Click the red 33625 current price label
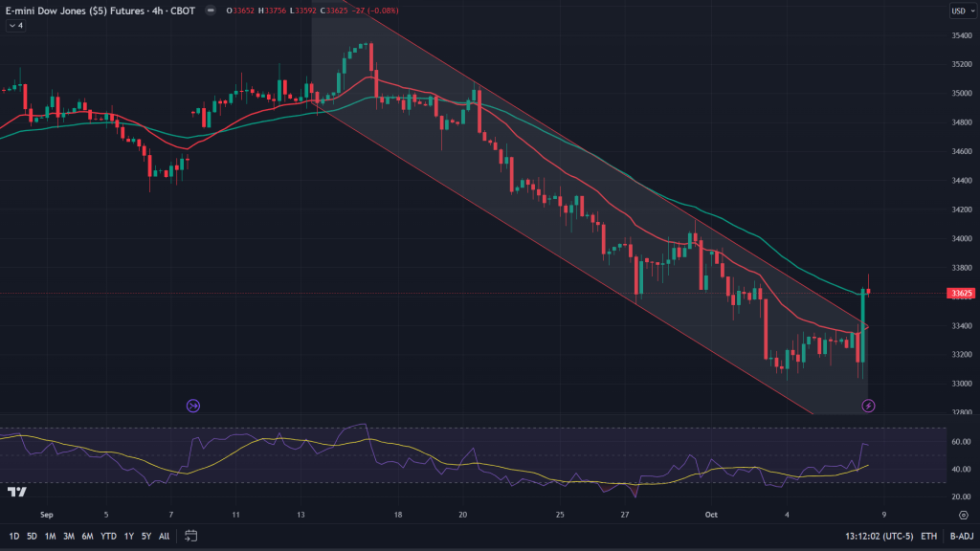This screenshot has height=551, width=980. [960, 294]
